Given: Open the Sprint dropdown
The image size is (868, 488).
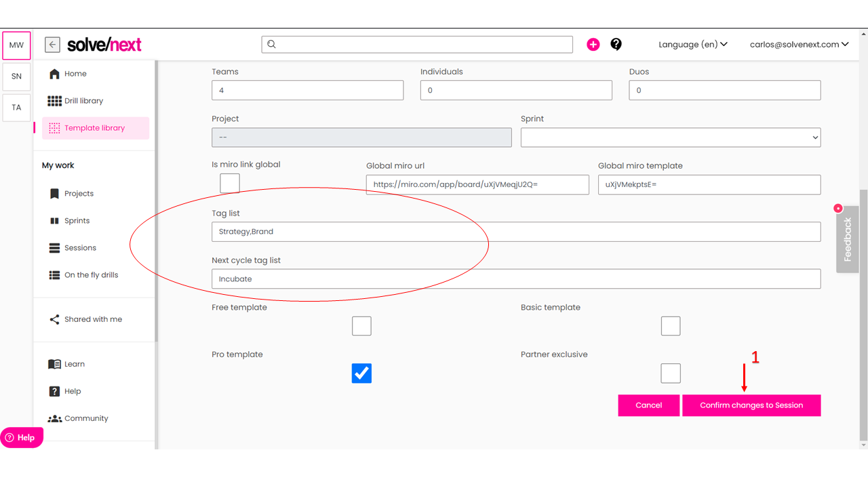Looking at the screenshot, I should 671,138.
